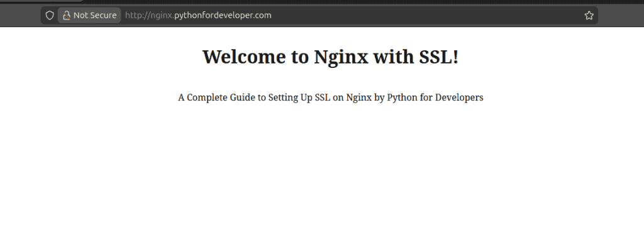Click the text 'A Complete Guide to Setting Up SSL on Nginx by Python for Developers'
This screenshot has width=644, height=237.
click(x=330, y=98)
